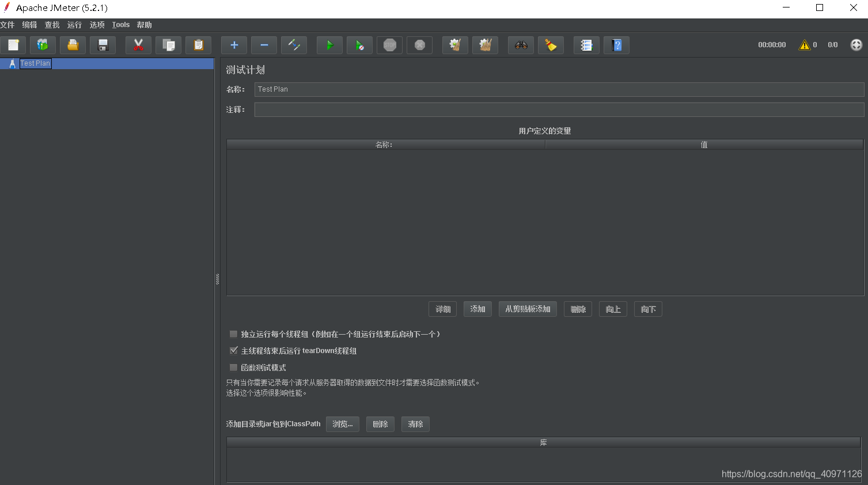Uncheck 主线程结束后运行 tearDown线程组
868x485 pixels.
(233, 351)
